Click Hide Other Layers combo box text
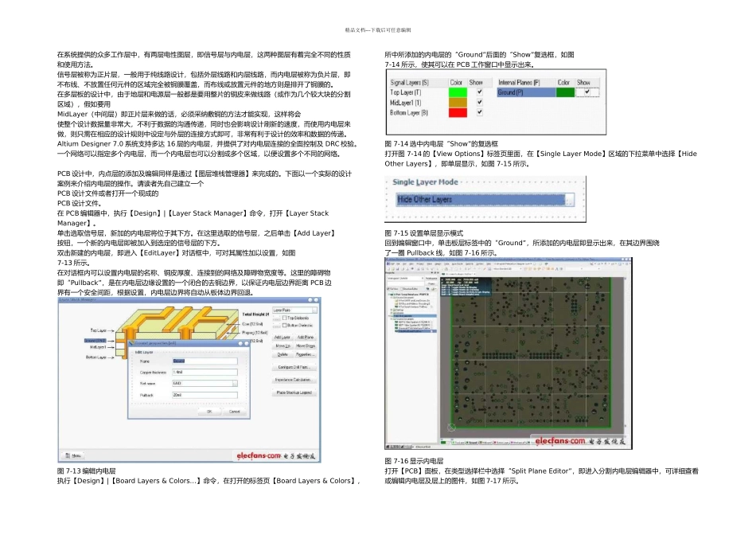This screenshot has height=535, width=756. pyautogui.click(x=424, y=199)
